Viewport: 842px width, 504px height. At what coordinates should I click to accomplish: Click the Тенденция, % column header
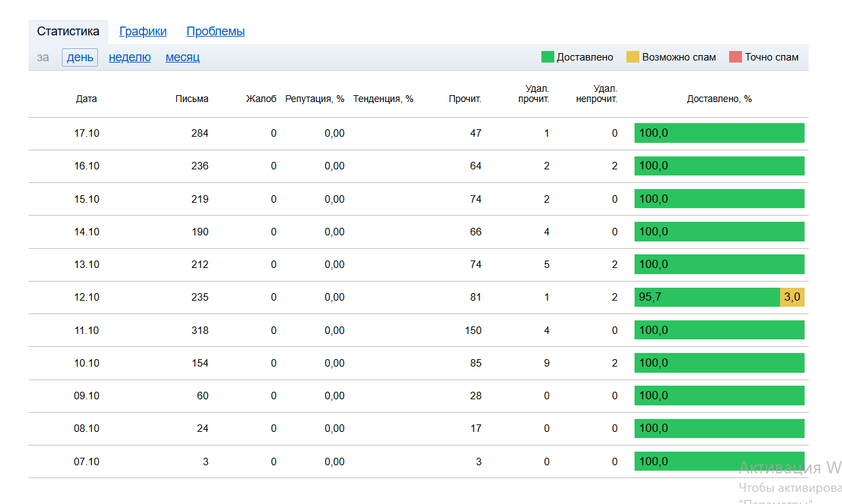click(x=383, y=99)
